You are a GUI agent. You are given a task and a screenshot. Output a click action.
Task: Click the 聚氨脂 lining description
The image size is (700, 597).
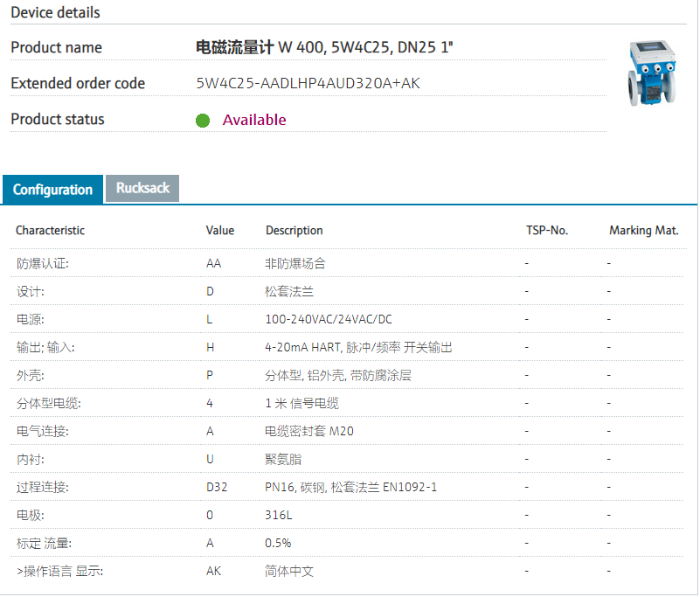coord(283,459)
